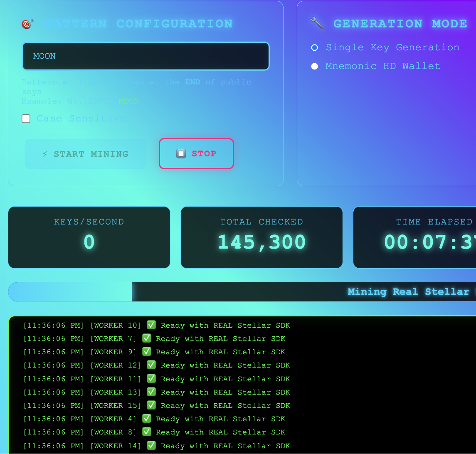Click the green checkmark on WORKER 14 log line
This screenshot has width=476, height=454.
(151, 446)
